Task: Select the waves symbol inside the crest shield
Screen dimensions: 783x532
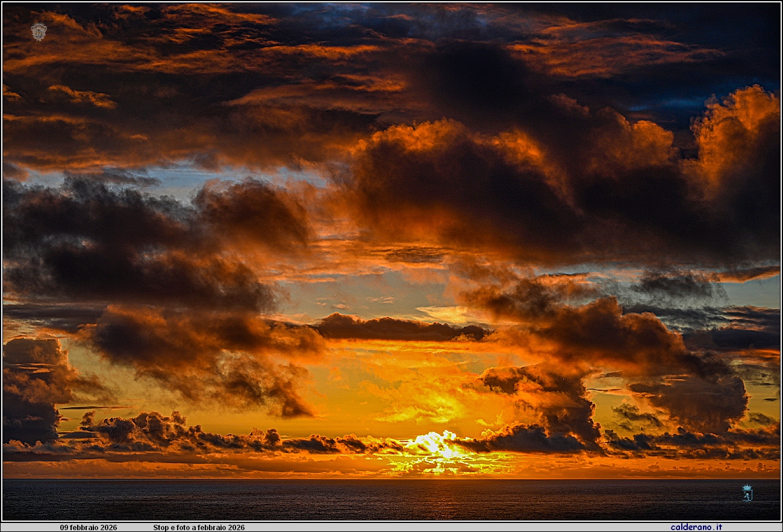Action: pyautogui.click(x=39, y=36)
